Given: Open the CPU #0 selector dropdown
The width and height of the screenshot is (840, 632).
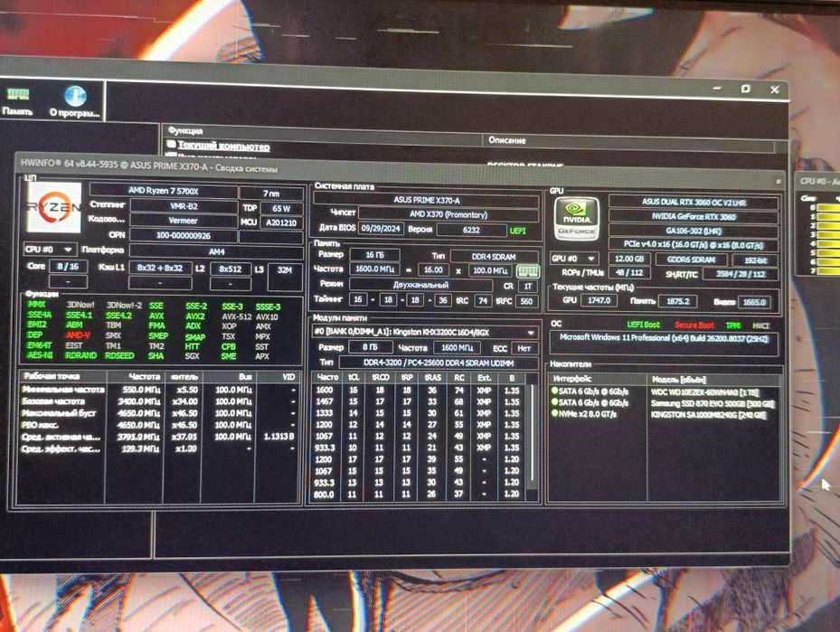Looking at the screenshot, I should click(x=50, y=250).
